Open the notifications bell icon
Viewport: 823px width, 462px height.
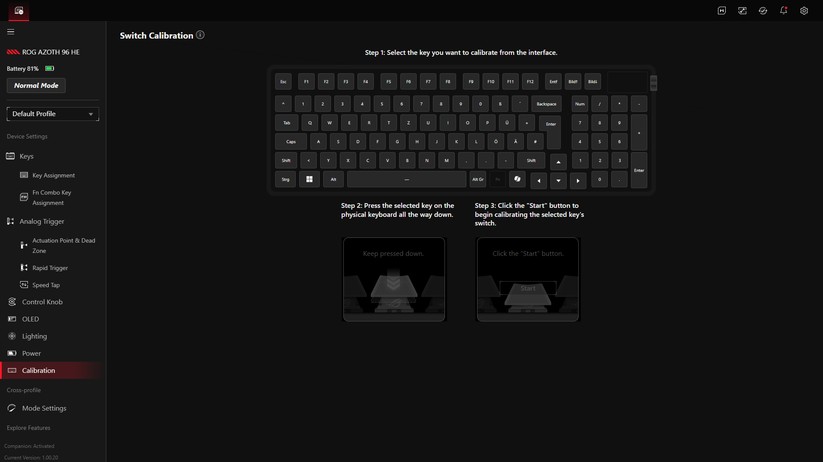(783, 11)
